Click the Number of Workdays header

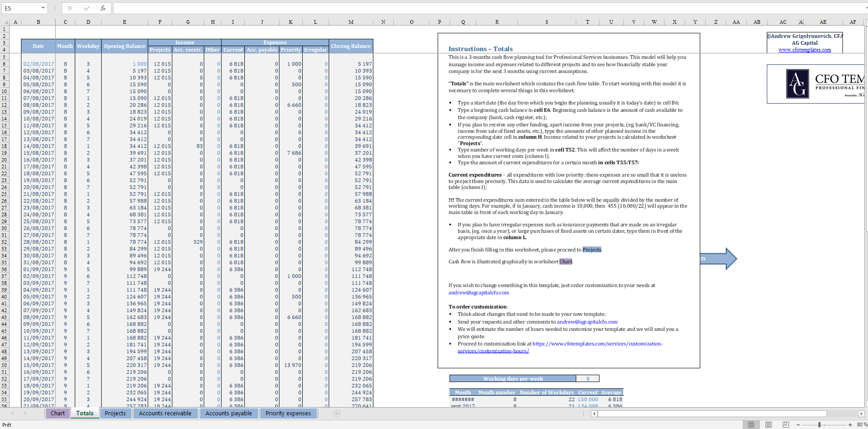547,392
